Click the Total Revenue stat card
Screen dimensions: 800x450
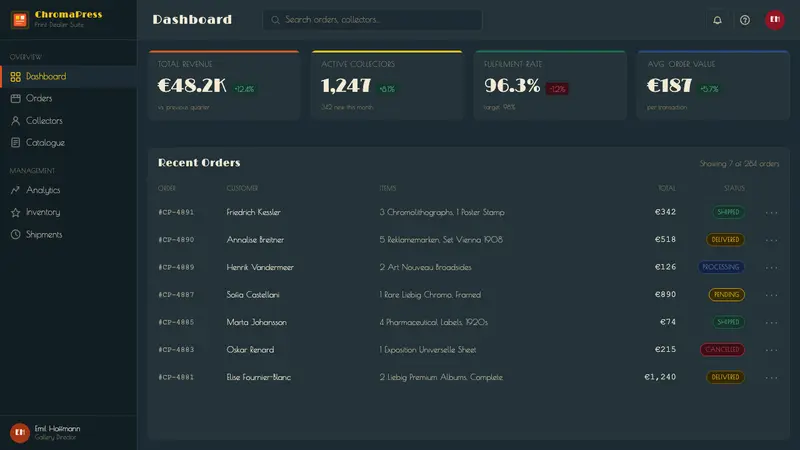224,85
